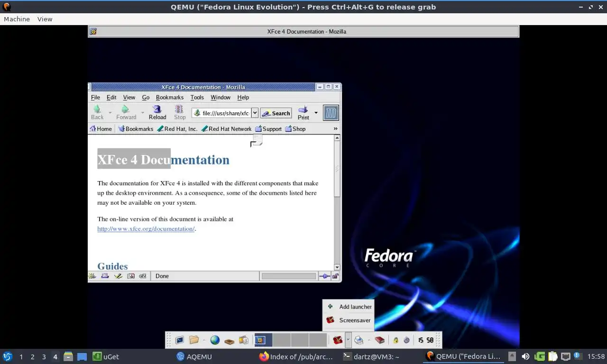The image size is (607, 364).
Task: Switch to first workspace in XFce pager
Action: pyautogui.click(x=263, y=340)
